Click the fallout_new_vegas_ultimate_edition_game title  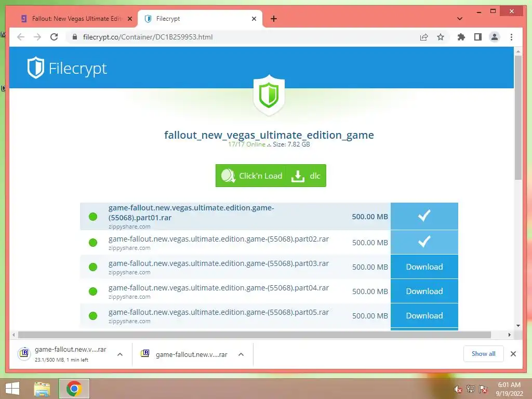269,135
